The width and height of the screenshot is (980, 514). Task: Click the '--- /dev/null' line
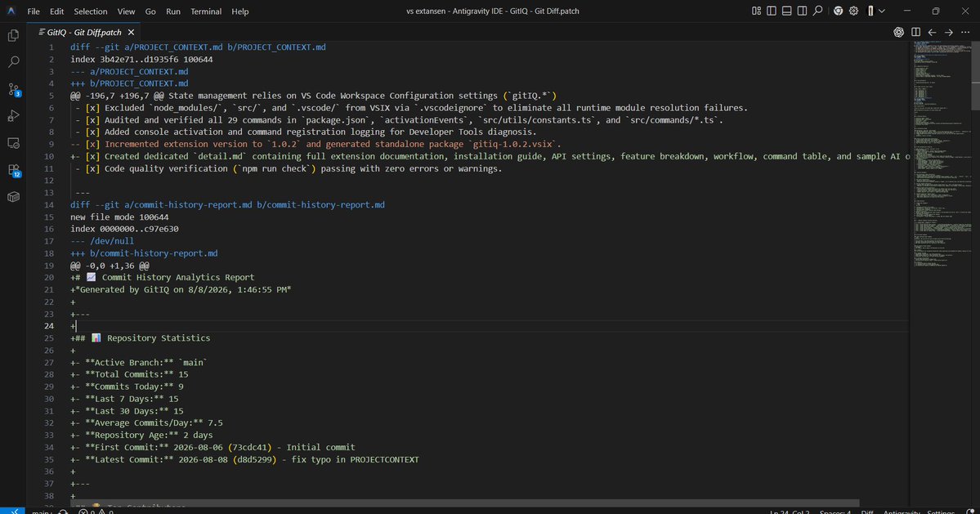click(102, 241)
